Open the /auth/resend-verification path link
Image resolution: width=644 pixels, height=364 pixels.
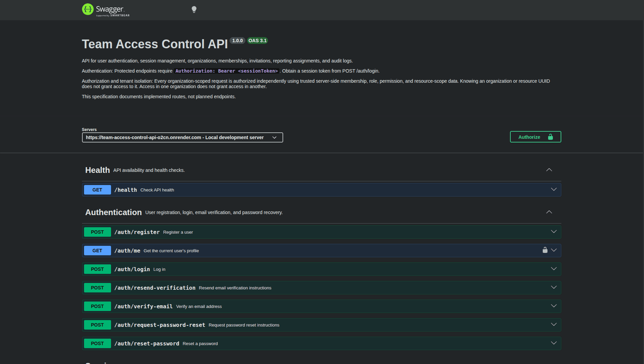[x=155, y=288]
